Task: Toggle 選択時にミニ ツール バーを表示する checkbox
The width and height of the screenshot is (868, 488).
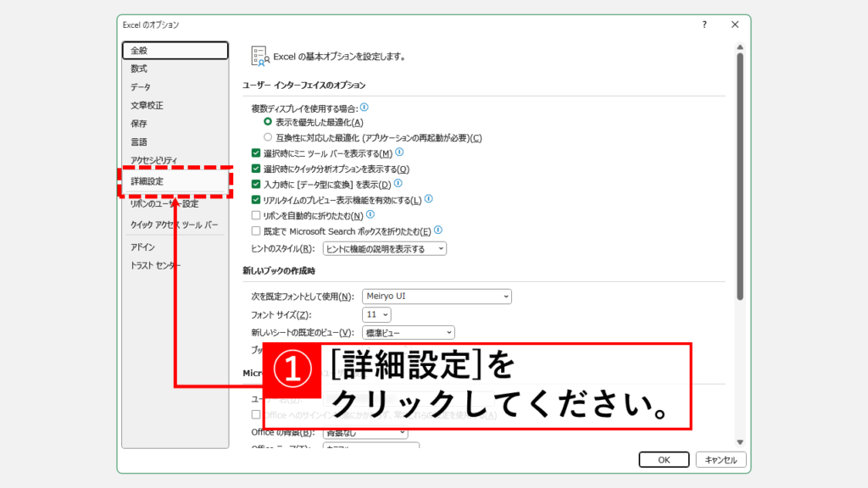Action: [256, 152]
